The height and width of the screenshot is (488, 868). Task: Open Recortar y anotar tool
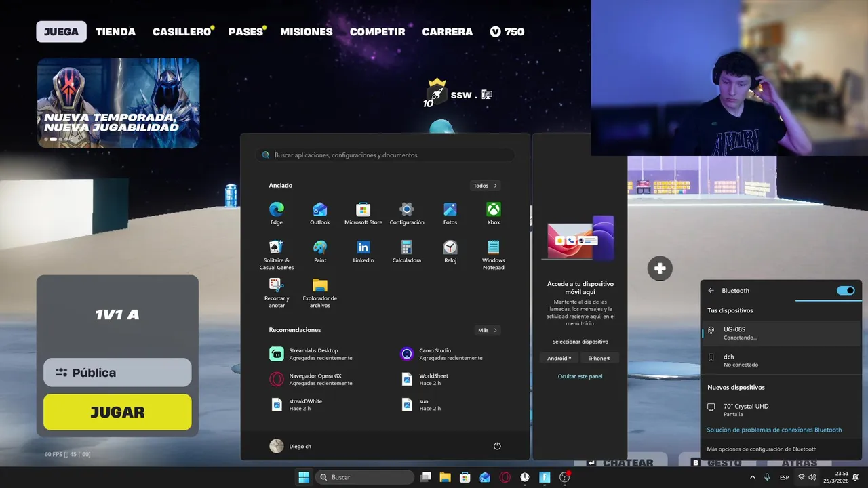(277, 293)
